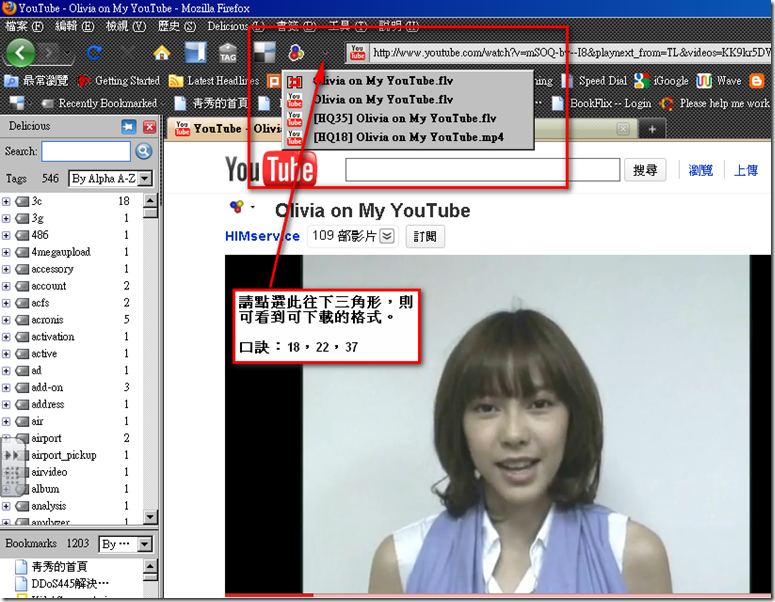775x602 pixels.
Task: Open the 上傳 upload link
Action: click(x=745, y=170)
